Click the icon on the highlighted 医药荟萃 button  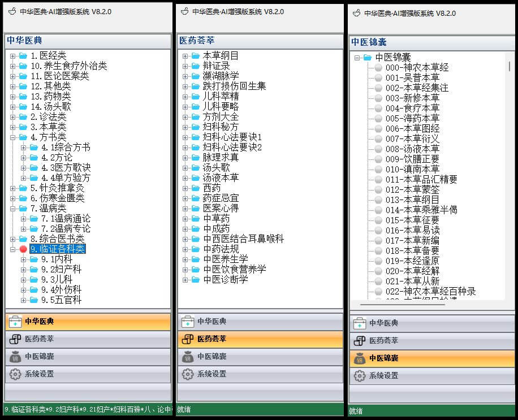point(187,339)
